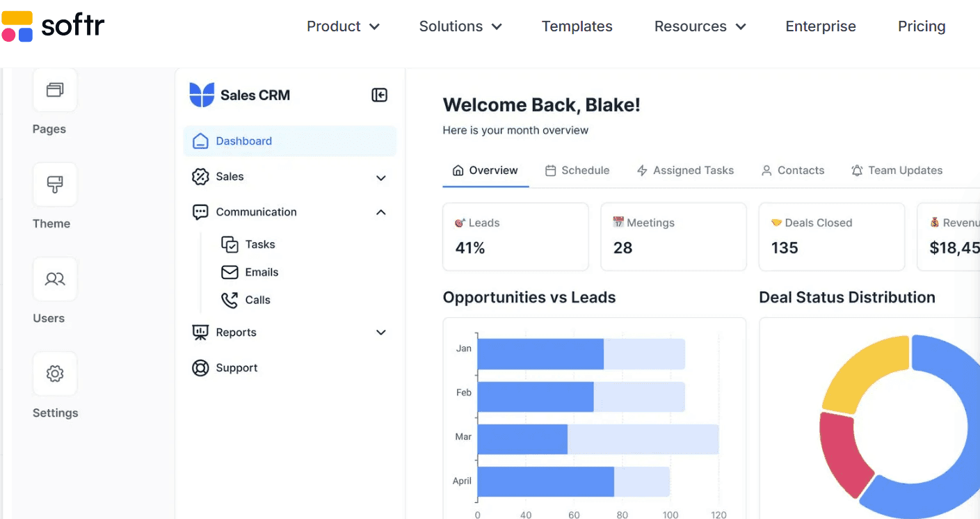Click the Feb bar in Opportunities chart
980x519 pixels.
(581, 397)
